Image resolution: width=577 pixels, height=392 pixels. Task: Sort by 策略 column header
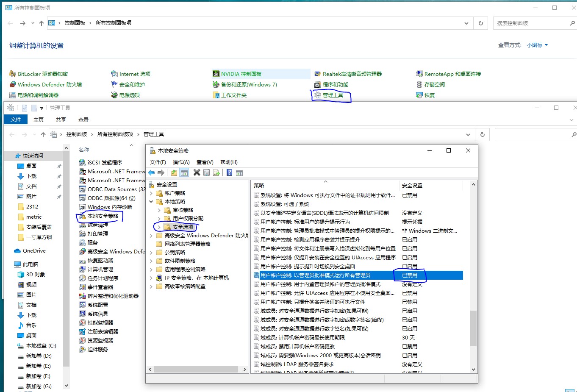(x=325, y=185)
